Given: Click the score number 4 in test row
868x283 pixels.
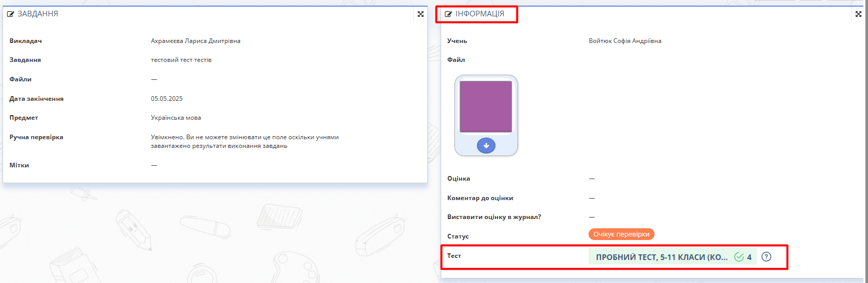Looking at the screenshot, I should tap(749, 257).
